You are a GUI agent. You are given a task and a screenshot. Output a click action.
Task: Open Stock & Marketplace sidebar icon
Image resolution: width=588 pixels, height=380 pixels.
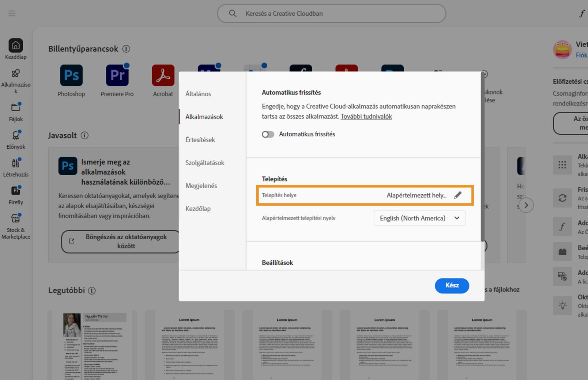(16, 218)
